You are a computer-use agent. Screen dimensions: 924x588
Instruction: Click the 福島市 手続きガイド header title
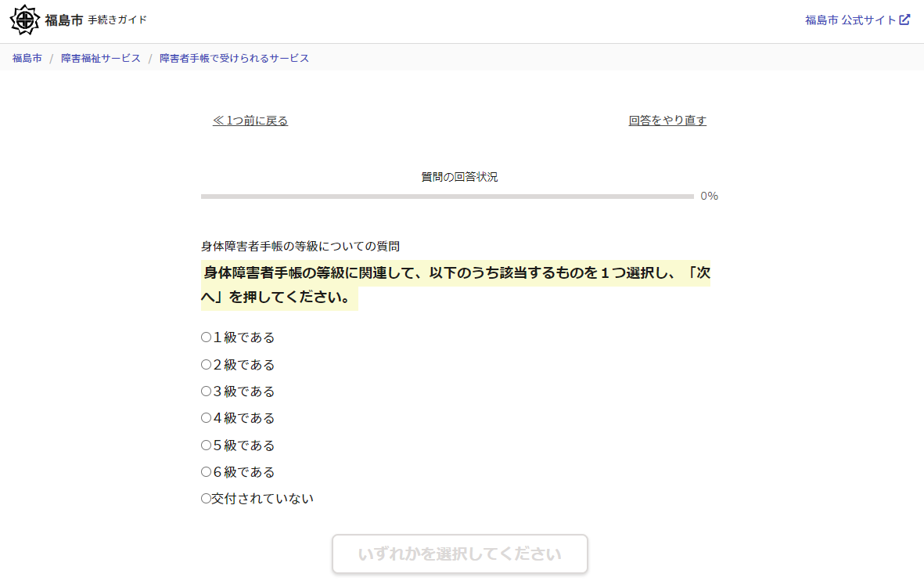[x=96, y=20]
